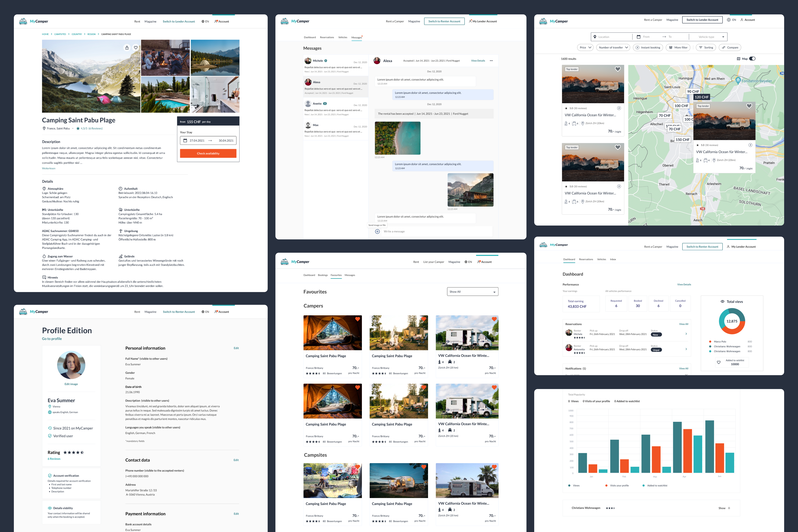
Task: Switch off the Map toggle
Action: 752,59
